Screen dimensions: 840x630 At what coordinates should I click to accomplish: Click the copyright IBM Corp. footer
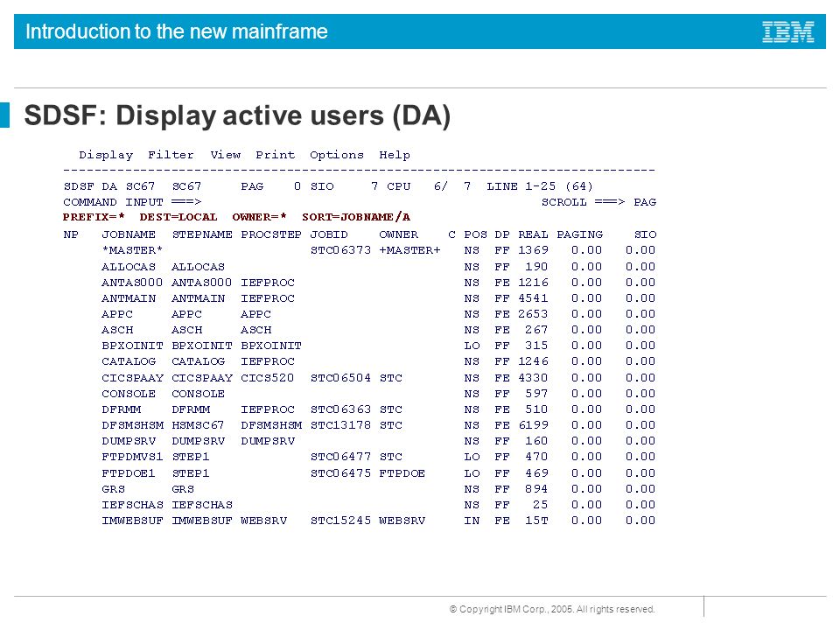point(552,610)
